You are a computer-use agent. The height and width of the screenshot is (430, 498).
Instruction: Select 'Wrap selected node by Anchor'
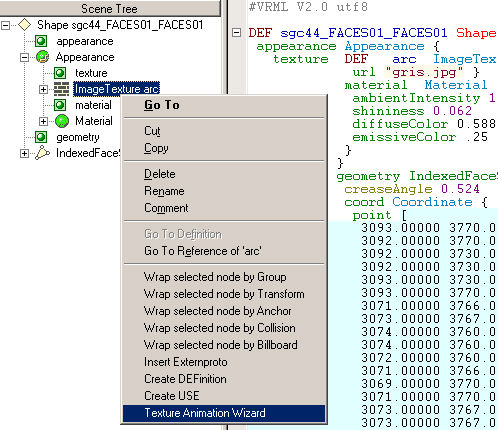point(224,311)
